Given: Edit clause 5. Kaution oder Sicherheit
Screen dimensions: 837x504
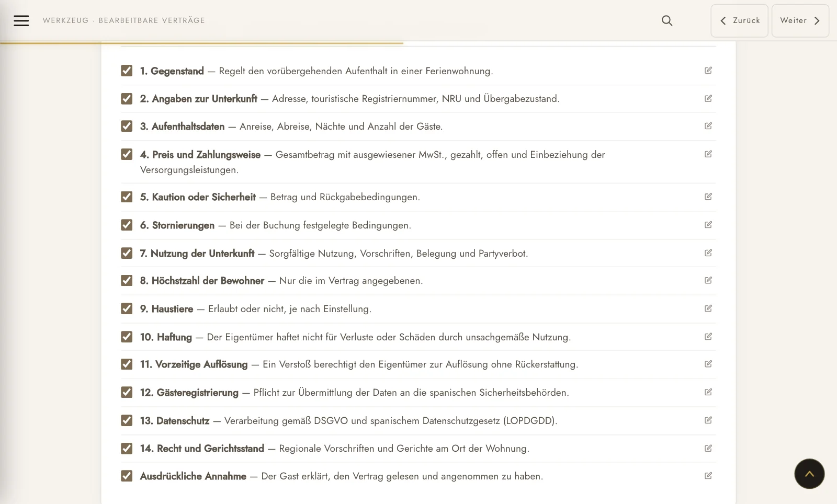Looking at the screenshot, I should [708, 197].
